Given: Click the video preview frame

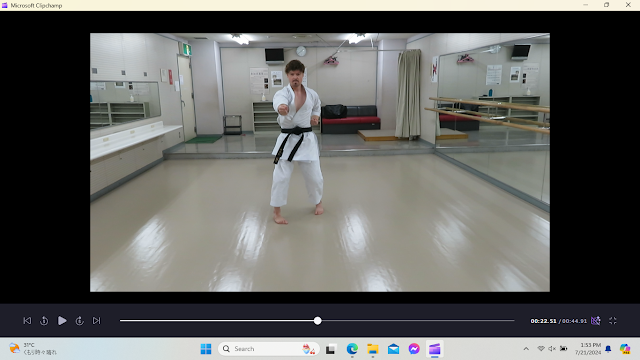Looking at the screenshot, I should point(320,162).
